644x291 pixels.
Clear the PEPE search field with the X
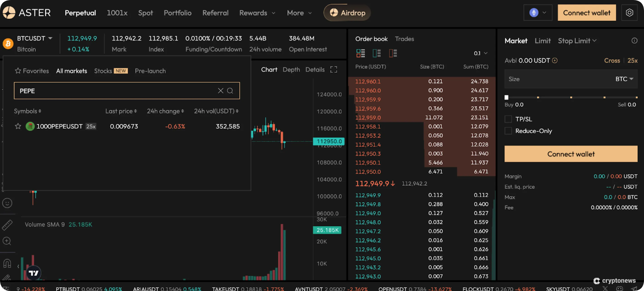(x=220, y=90)
